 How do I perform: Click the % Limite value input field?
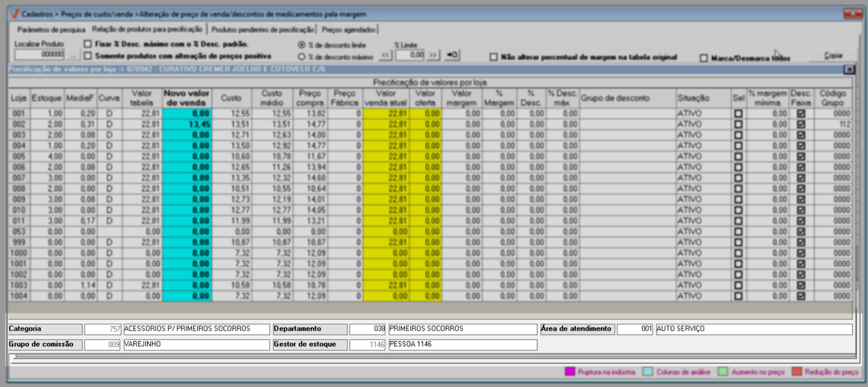pos(410,56)
